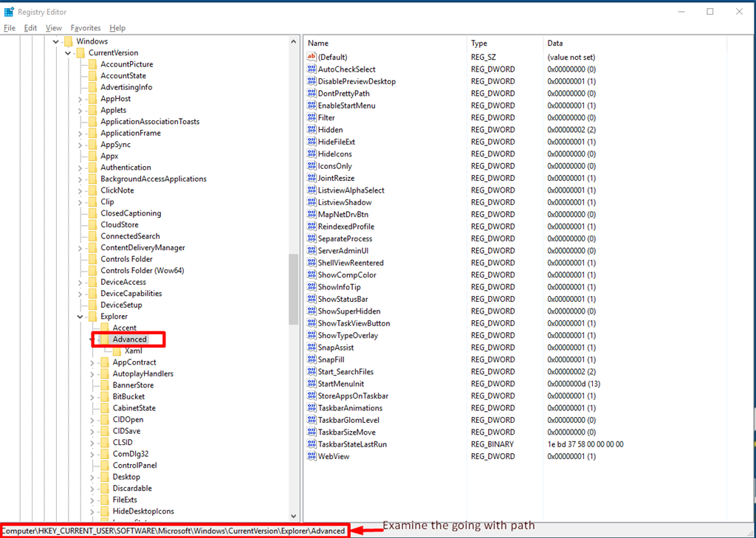The width and height of the screenshot is (756, 538).
Task: Open the Help menu
Action: pyautogui.click(x=117, y=28)
